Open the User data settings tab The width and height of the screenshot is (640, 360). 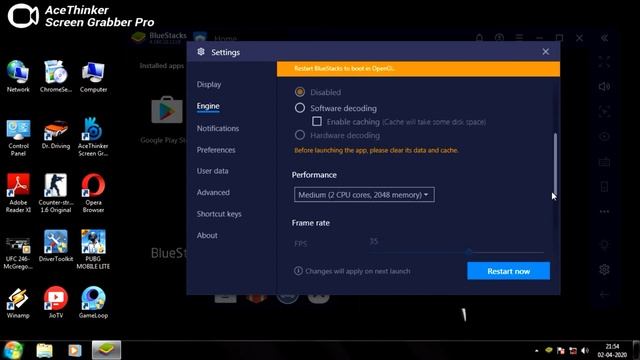[x=212, y=171]
